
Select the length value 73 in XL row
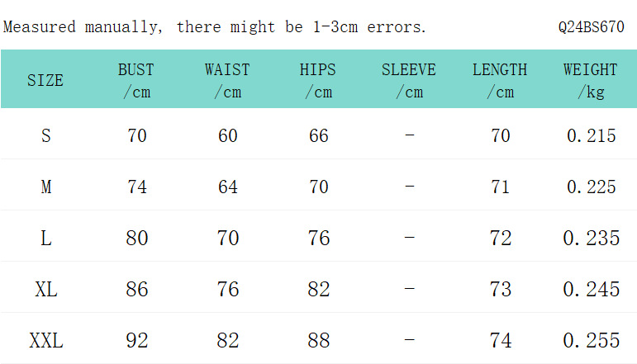tap(500, 289)
